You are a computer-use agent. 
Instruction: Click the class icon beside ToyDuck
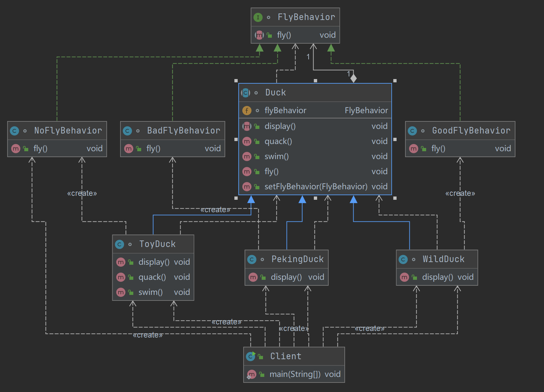(120, 244)
